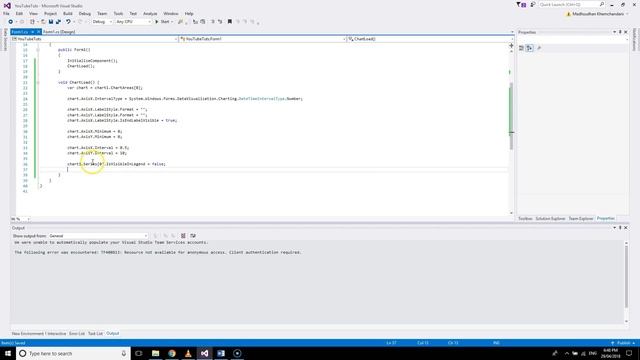Switch to the Error List tab
The height and width of the screenshot is (360, 640).
77,333
